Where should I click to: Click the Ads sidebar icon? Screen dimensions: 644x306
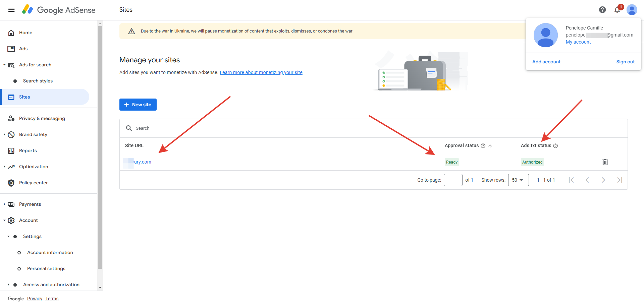[11, 49]
